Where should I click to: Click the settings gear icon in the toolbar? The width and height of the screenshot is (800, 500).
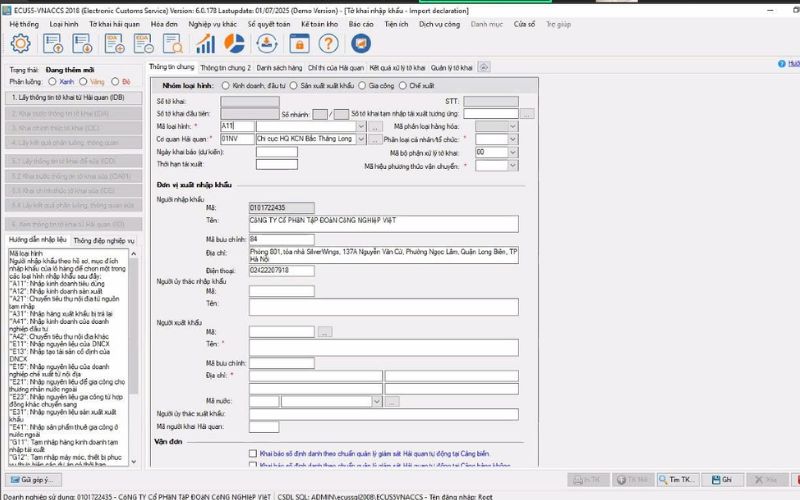click(19, 43)
